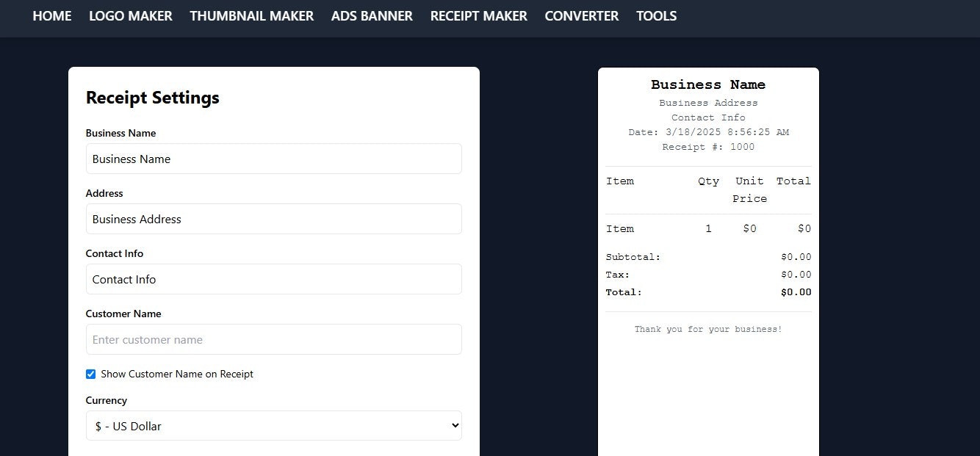Click the Customer Name field label

click(x=123, y=314)
